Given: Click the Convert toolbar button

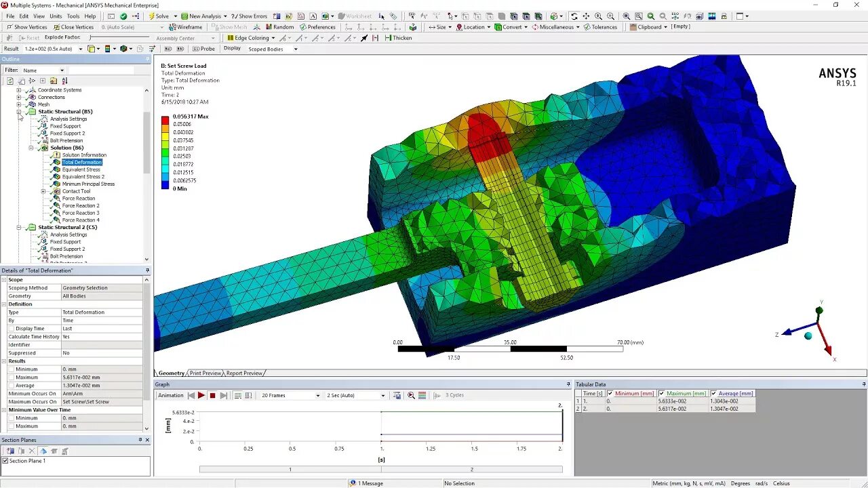Looking at the screenshot, I should pyautogui.click(x=511, y=27).
